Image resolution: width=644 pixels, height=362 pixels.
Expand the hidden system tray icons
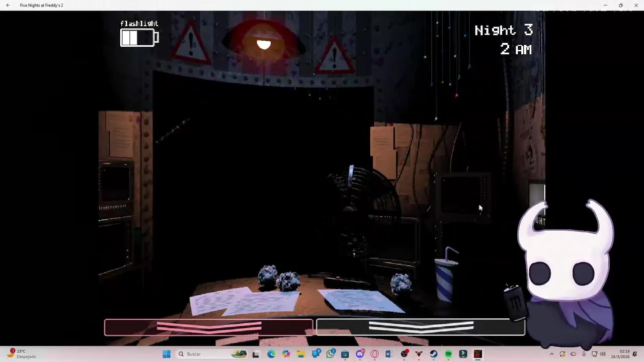(552, 354)
